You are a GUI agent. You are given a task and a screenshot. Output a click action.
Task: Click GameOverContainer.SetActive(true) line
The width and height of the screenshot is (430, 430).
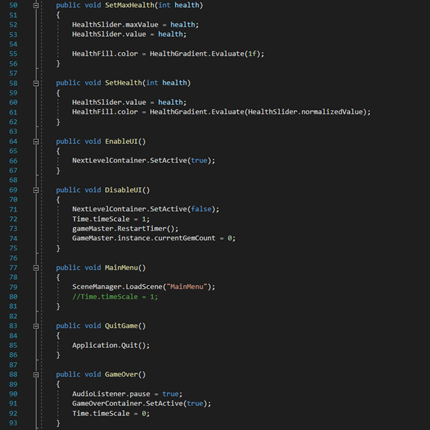coord(142,404)
